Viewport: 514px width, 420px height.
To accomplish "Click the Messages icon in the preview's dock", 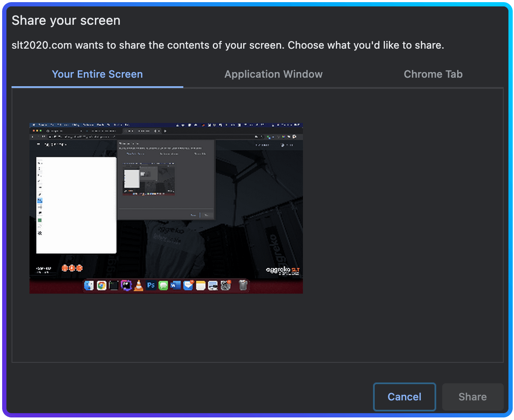I will (163, 286).
